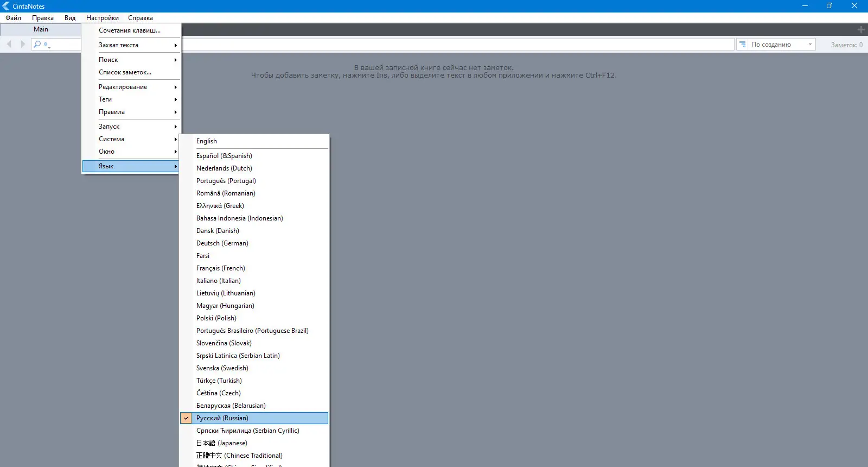
Task: Select Bahasa Indonesia (Indonesian) language
Action: coord(254,218)
